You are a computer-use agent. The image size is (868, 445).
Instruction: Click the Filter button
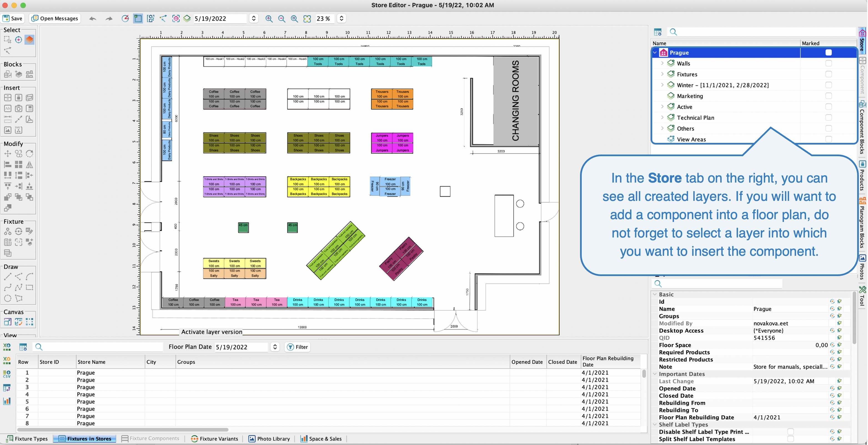[298, 347]
